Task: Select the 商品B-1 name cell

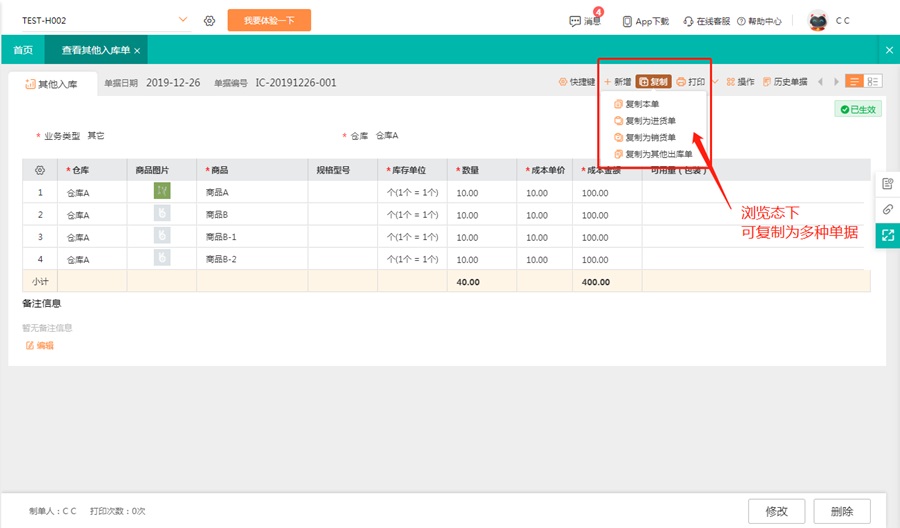Action: click(x=252, y=237)
